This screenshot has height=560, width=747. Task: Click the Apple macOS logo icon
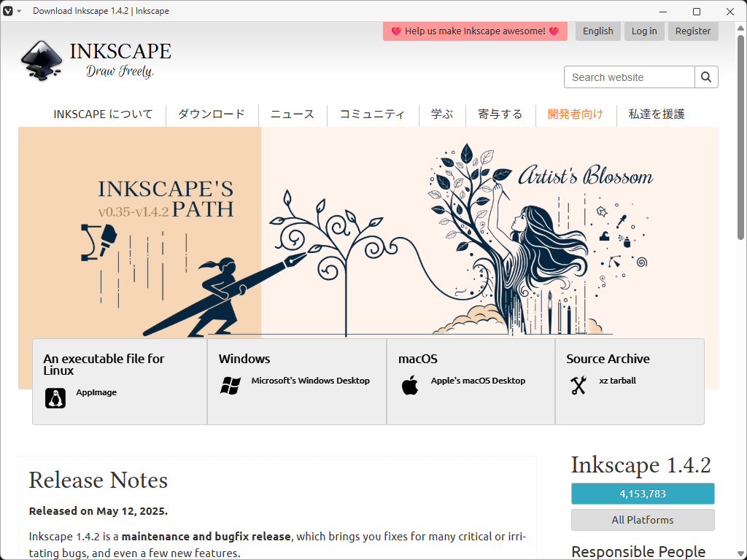pyautogui.click(x=410, y=385)
